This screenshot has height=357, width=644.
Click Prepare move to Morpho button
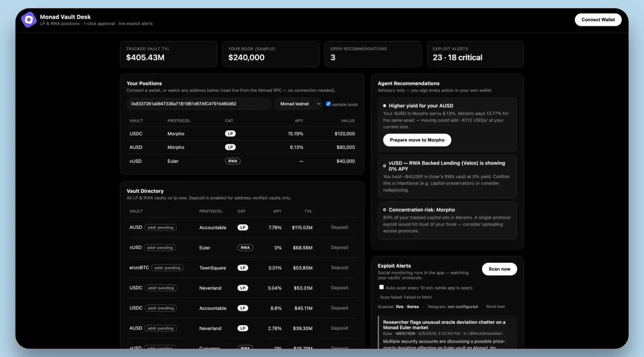click(417, 140)
